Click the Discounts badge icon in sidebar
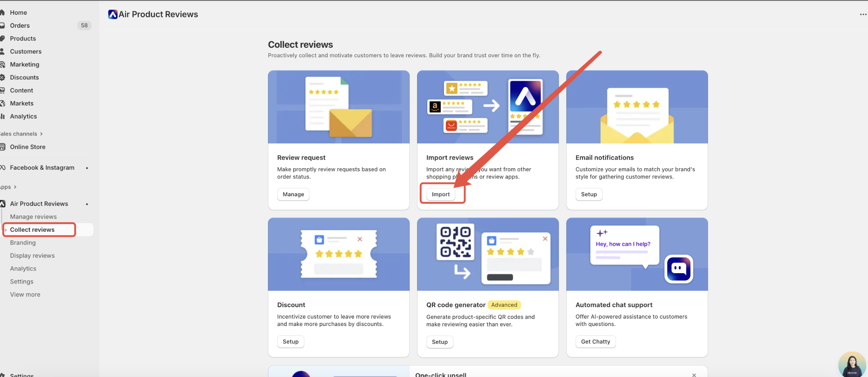 pyautogui.click(x=2, y=77)
